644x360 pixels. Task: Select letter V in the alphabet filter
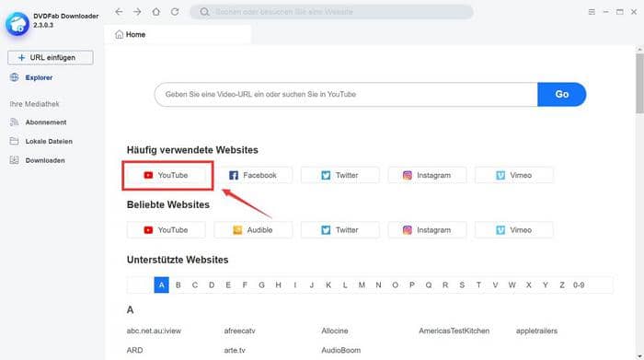pos(495,285)
